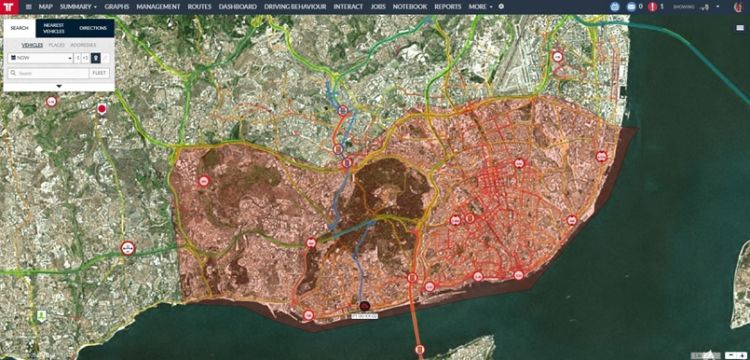Click the calendar reminder icon in header

coord(615,7)
